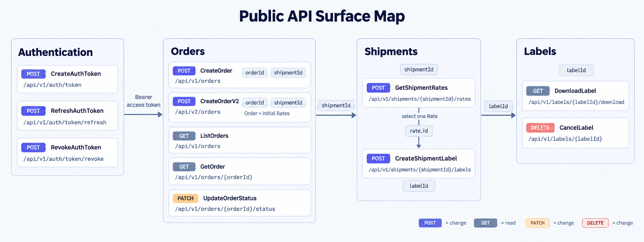Click the GET badge in the legend
Viewport: 644px width, 242px height.
click(486, 223)
